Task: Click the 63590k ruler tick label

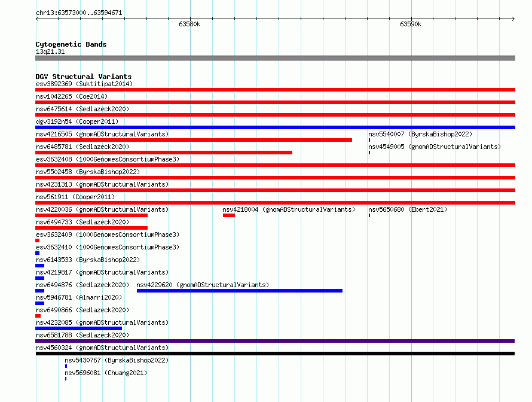Action: coord(411,24)
